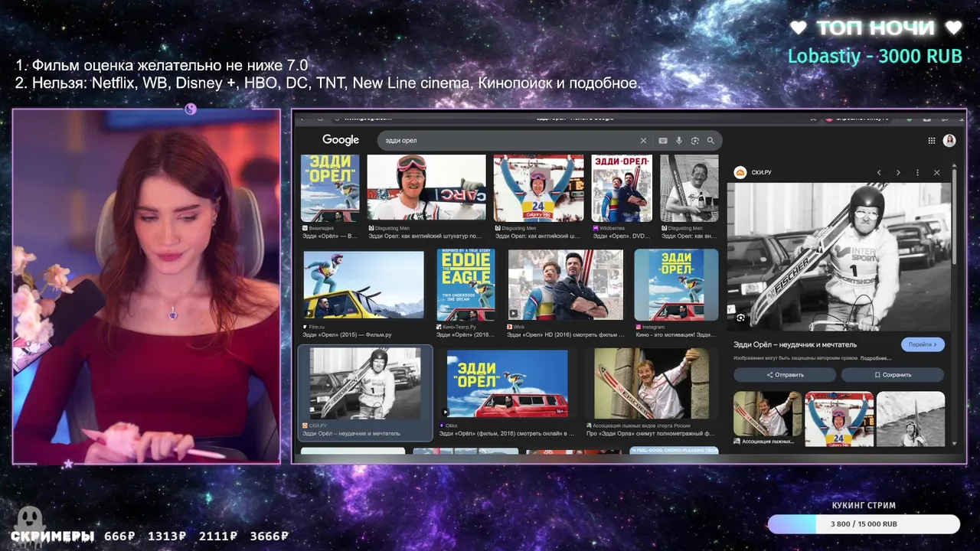Image resolution: width=980 pixels, height=551 pixels.
Task: Click the 'Кино-Театр.Ру' source label
Action: [x=459, y=327]
